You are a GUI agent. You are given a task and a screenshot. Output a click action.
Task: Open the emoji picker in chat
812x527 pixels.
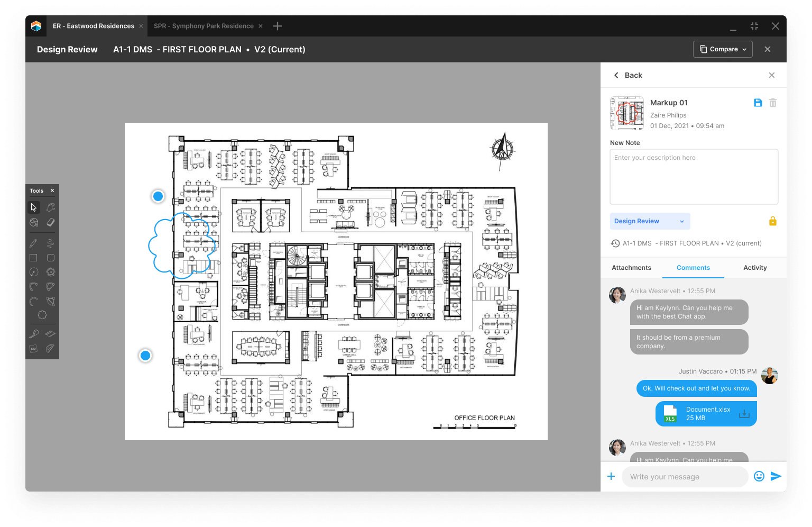tap(759, 476)
